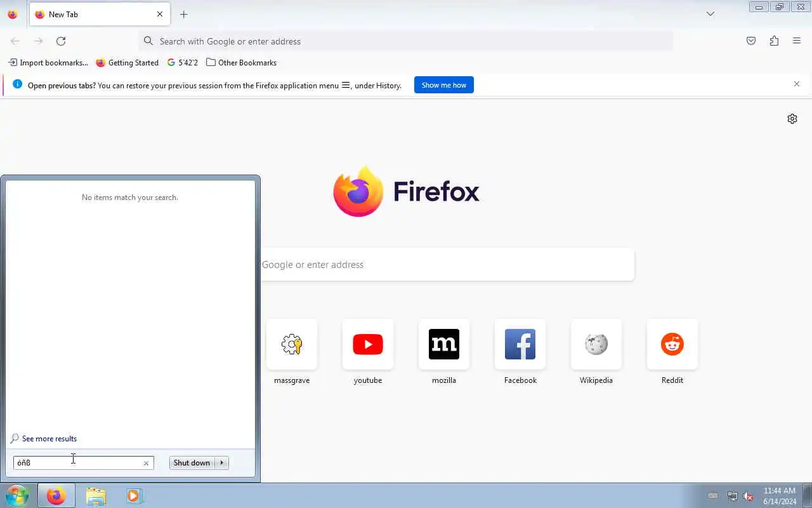This screenshot has height=508, width=812.
Task: Clear the Start menu search text
Action: click(x=146, y=463)
